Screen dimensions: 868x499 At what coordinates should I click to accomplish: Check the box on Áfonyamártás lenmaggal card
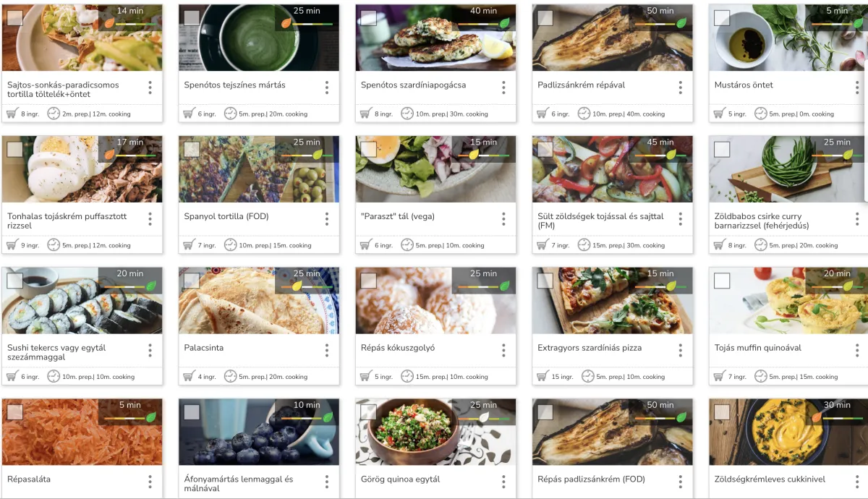pos(192,412)
